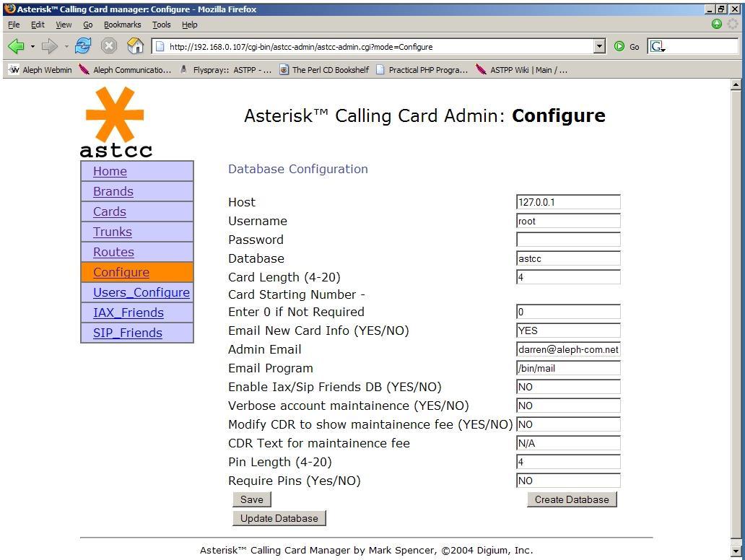Open the Aleph Webmin bookmark
The width and height of the screenshot is (745, 560).
pyautogui.click(x=41, y=70)
